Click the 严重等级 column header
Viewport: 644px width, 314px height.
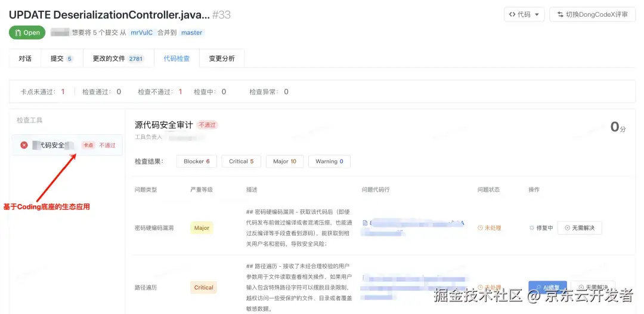point(202,189)
